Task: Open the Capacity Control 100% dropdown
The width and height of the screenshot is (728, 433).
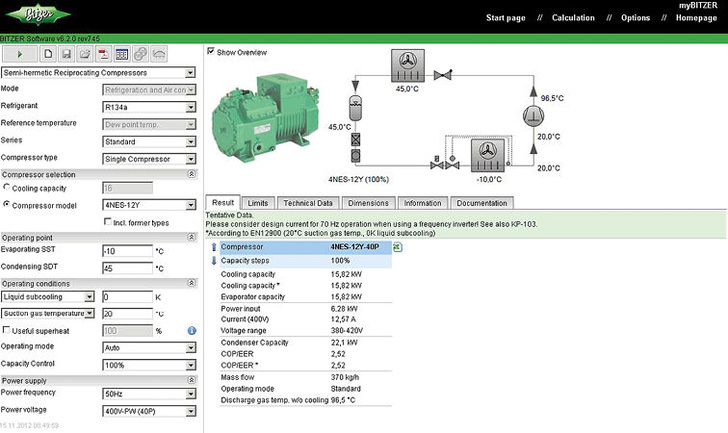Action: tap(149, 365)
